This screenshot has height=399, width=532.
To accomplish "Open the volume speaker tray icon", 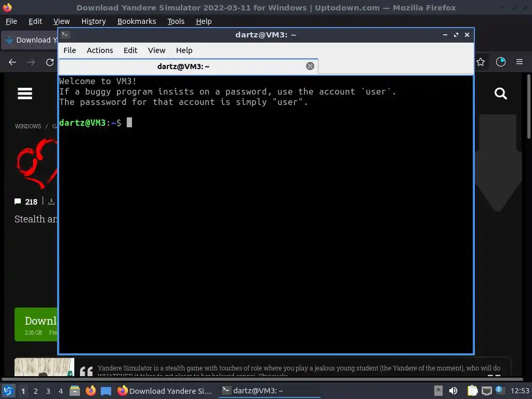I will click(x=453, y=391).
